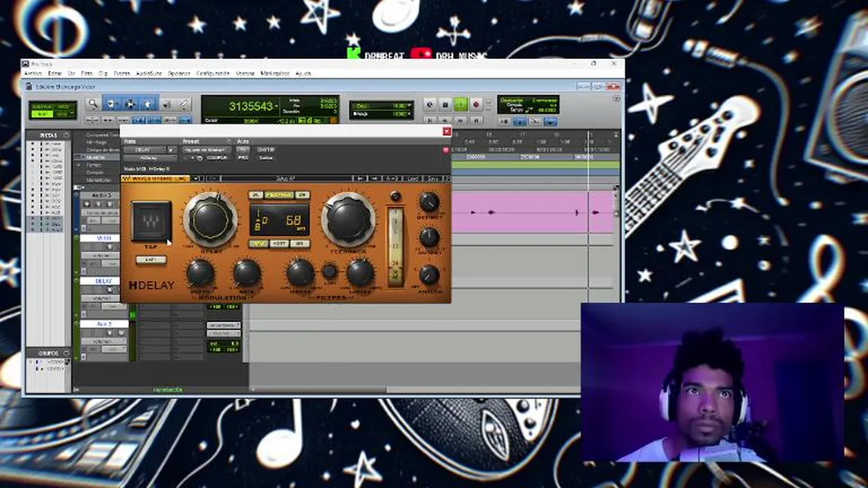Open the Pista menu
The height and width of the screenshot is (488, 868).
coord(87,73)
